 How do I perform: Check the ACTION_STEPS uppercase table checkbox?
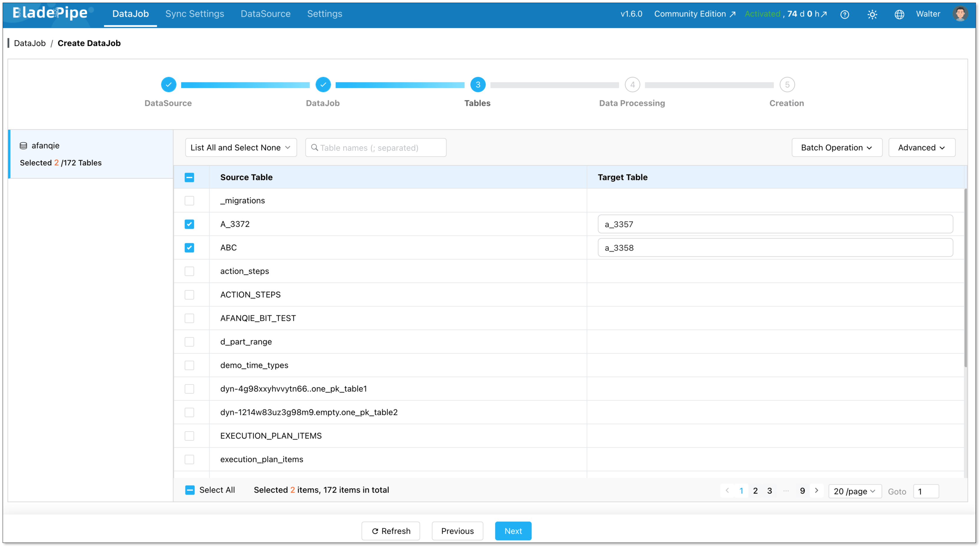coord(189,295)
